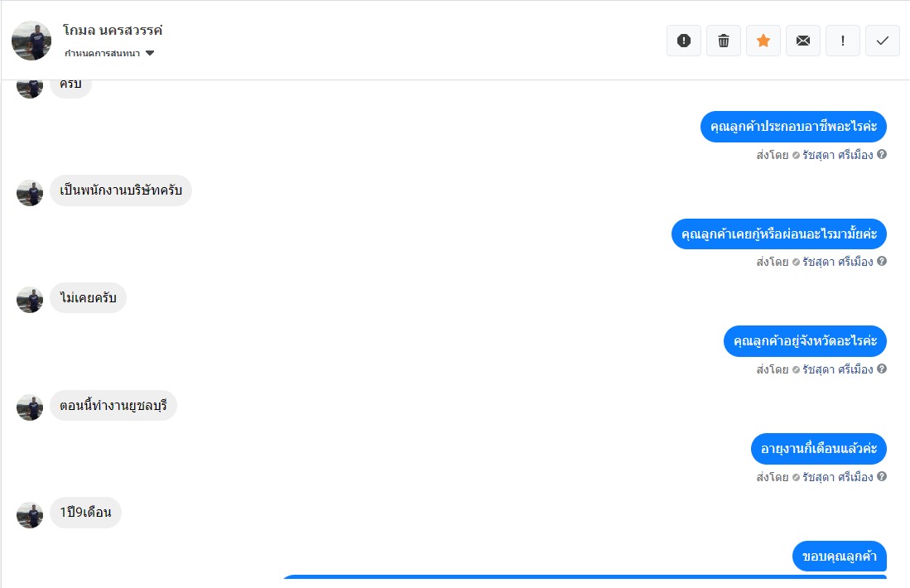Click the plain exclamation mark priority icon
Image resolution: width=910 pixels, height=588 pixels.
[843, 41]
